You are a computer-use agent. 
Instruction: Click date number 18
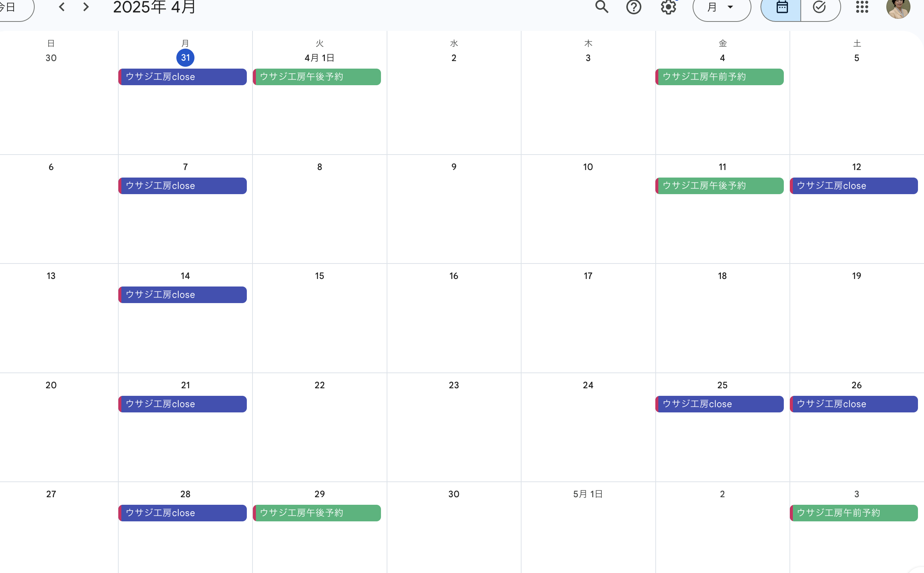tap(722, 276)
